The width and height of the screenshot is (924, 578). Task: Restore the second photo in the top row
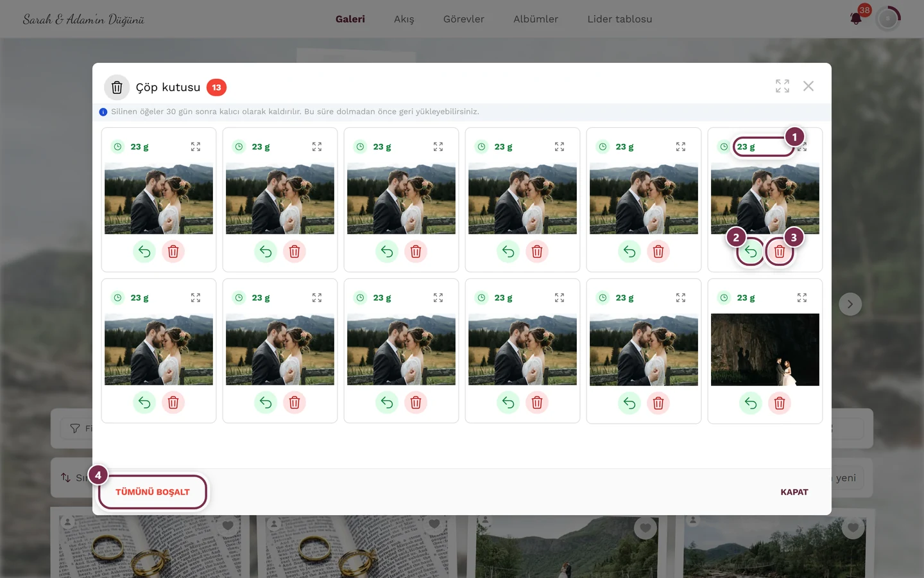tap(266, 252)
